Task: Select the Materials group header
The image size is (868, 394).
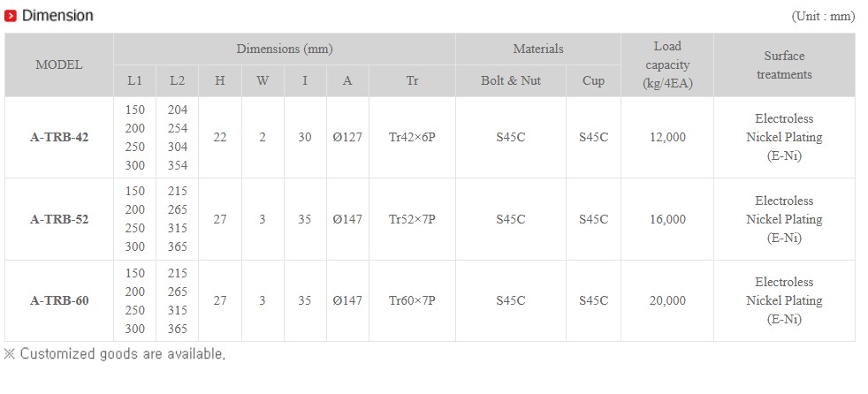Action: [537, 49]
